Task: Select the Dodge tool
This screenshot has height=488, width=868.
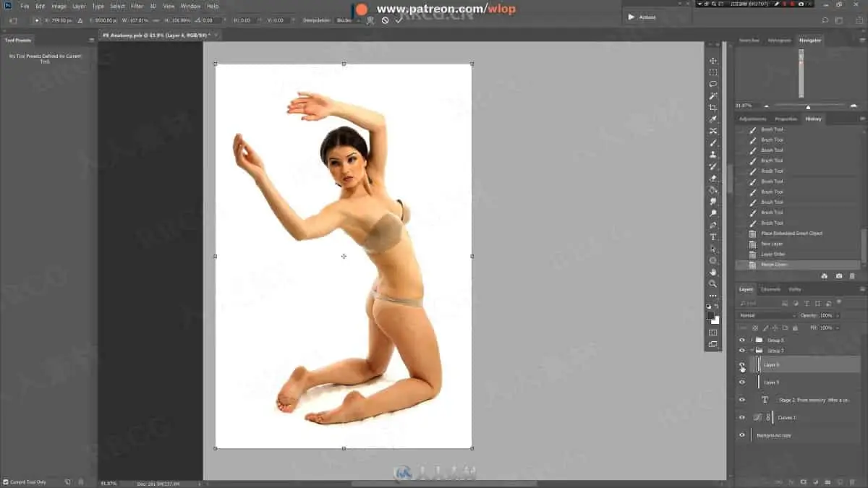Action: (x=713, y=213)
